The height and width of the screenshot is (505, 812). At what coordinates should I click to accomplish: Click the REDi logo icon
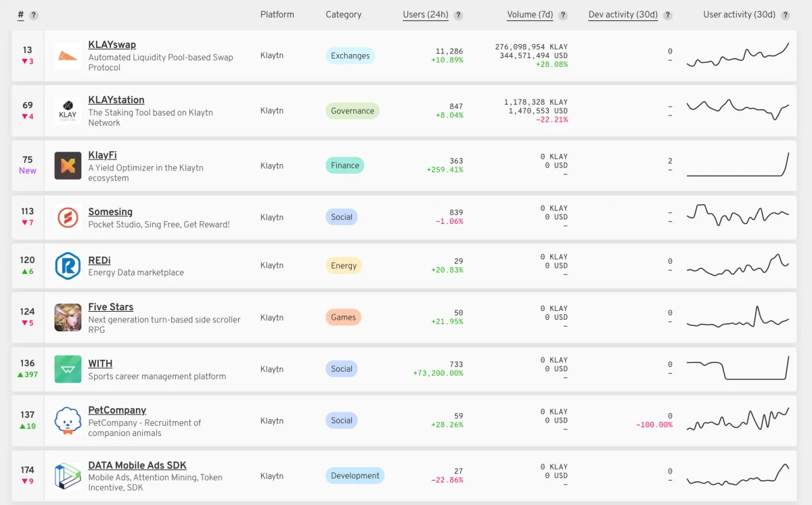click(x=68, y=266)
